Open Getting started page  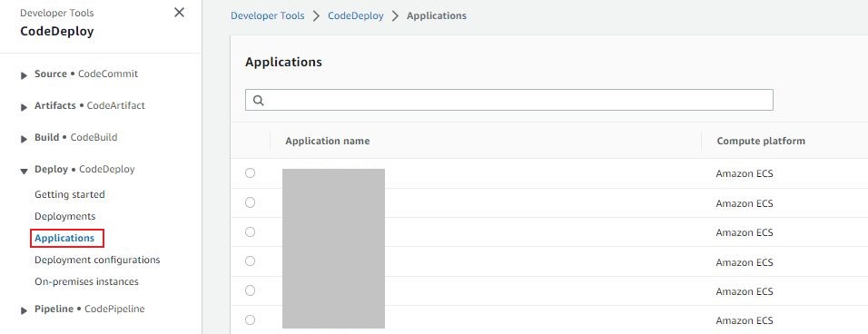pos(70,194)
